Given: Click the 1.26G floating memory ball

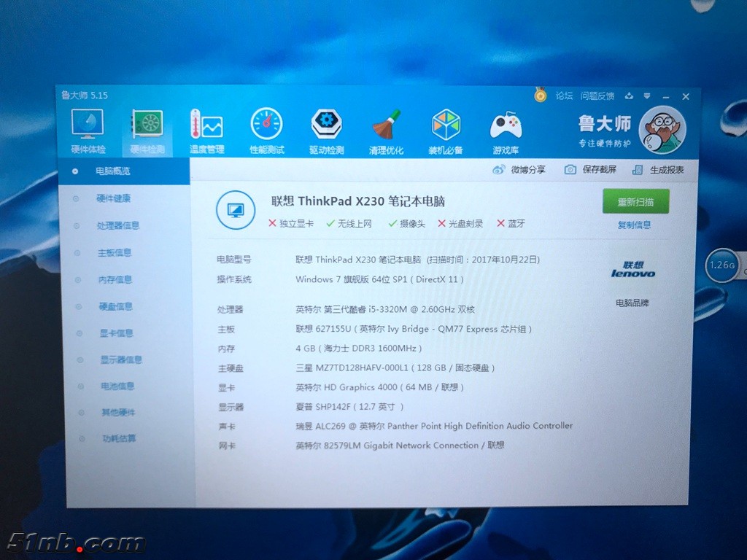Looking at the screenshot, I should point(722,265).
